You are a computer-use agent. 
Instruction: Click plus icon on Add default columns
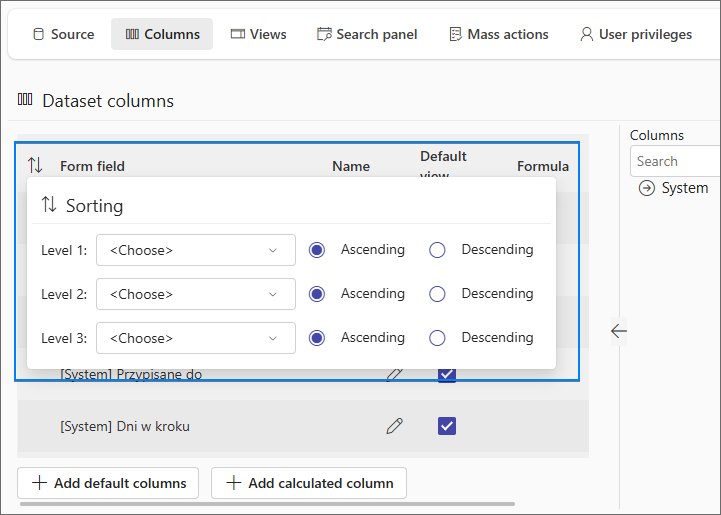(x=40, y=483)
